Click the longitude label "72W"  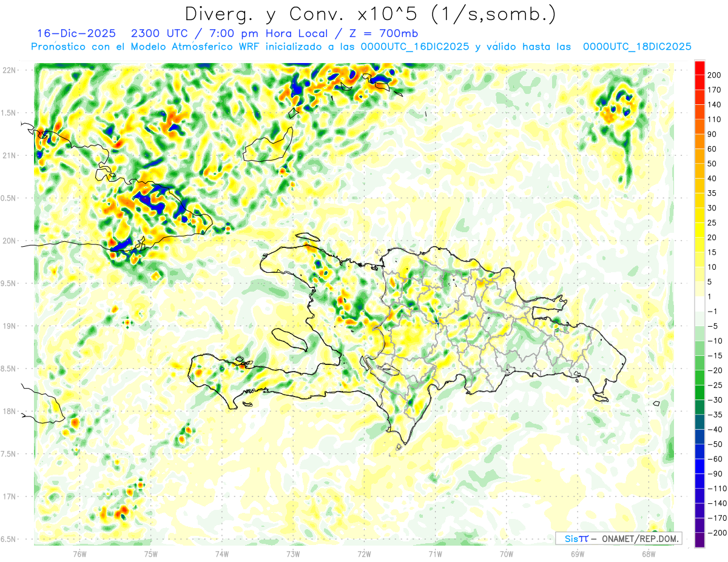tap(364, 554)
